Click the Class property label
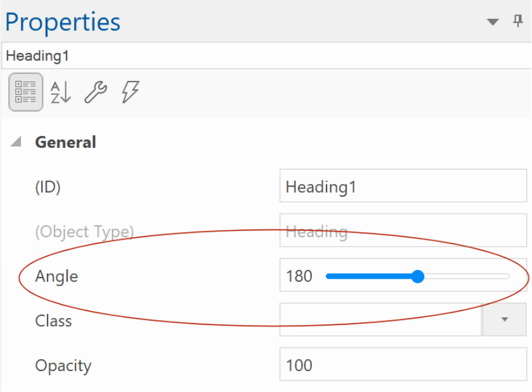This screenshot has width=532, height=392. [53, 321]
